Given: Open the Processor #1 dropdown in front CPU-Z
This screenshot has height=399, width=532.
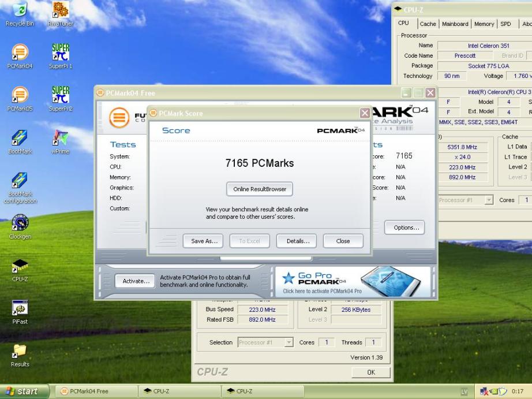Looking at the screenshot, I should click(x=466, y=200).
